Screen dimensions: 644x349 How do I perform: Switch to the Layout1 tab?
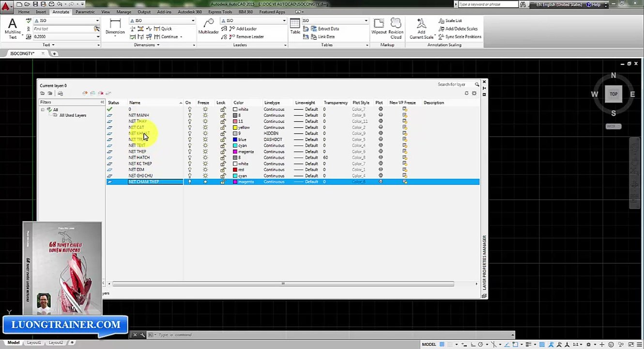[x=34, y=343]
